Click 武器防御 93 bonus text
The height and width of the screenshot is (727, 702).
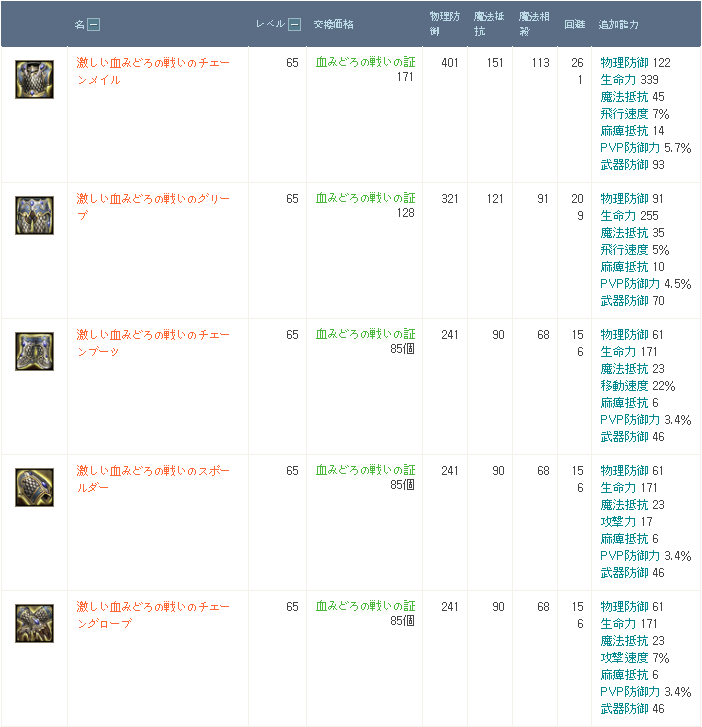632,165
